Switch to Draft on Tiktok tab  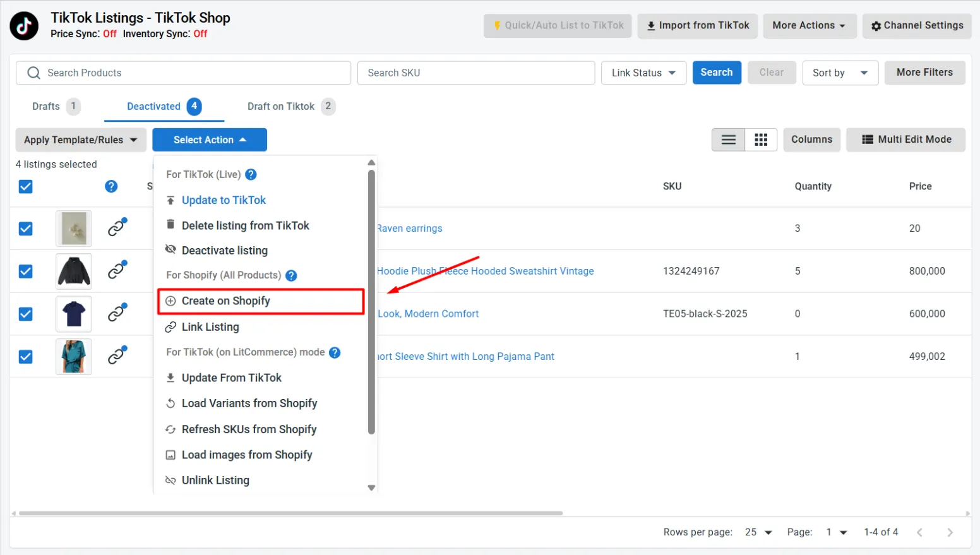pyautogui.click(x=291, y=107)
